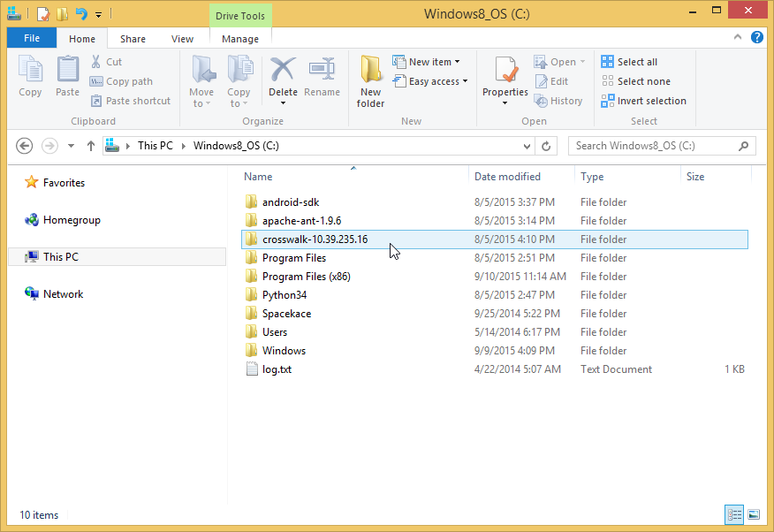Click the Select all button
Viewport: 774px width, 532px height.
coord(629,62)
